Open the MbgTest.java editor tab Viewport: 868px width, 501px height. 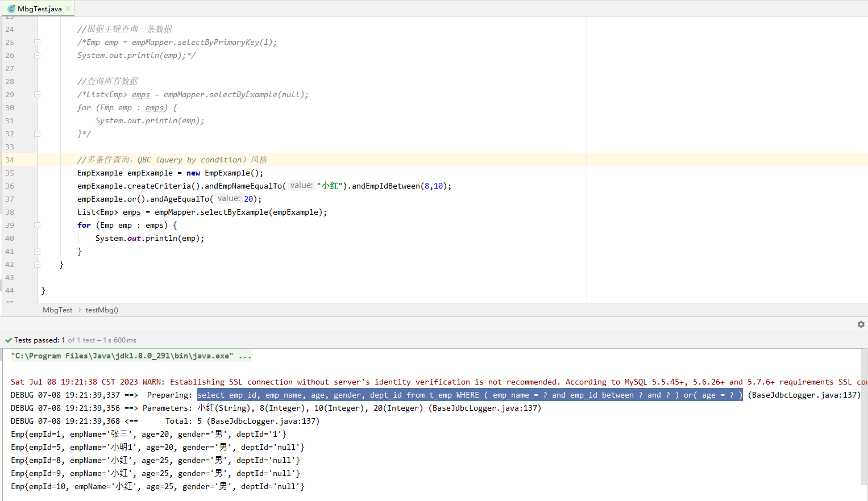coord(39,9)
